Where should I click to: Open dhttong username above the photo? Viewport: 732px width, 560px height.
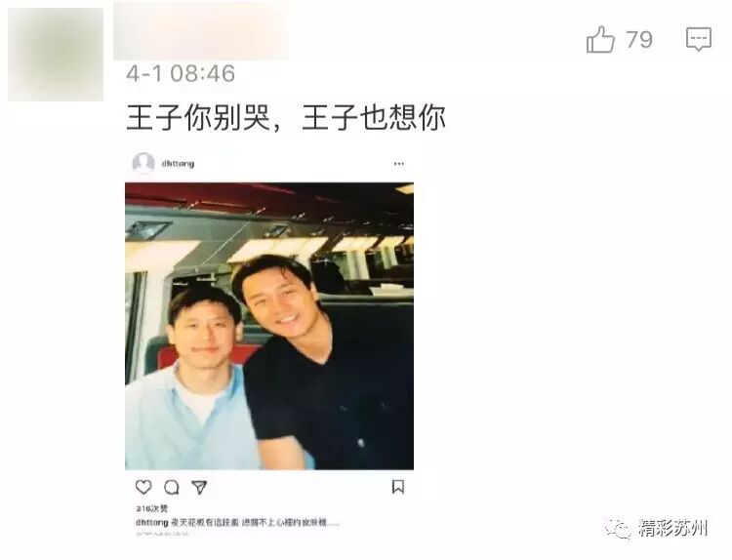click(x=178, y=164)
